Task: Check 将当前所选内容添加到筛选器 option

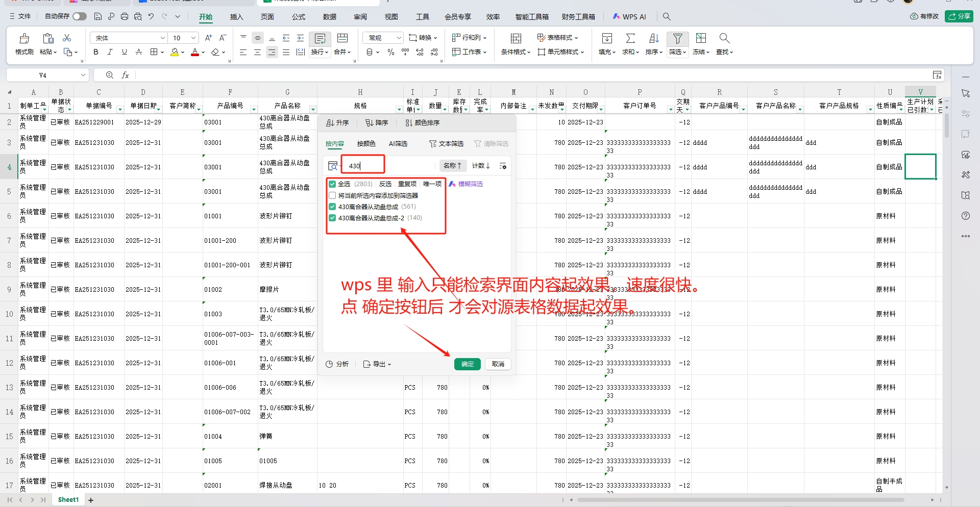Action: pyautogui.click(x=332, y=195)
